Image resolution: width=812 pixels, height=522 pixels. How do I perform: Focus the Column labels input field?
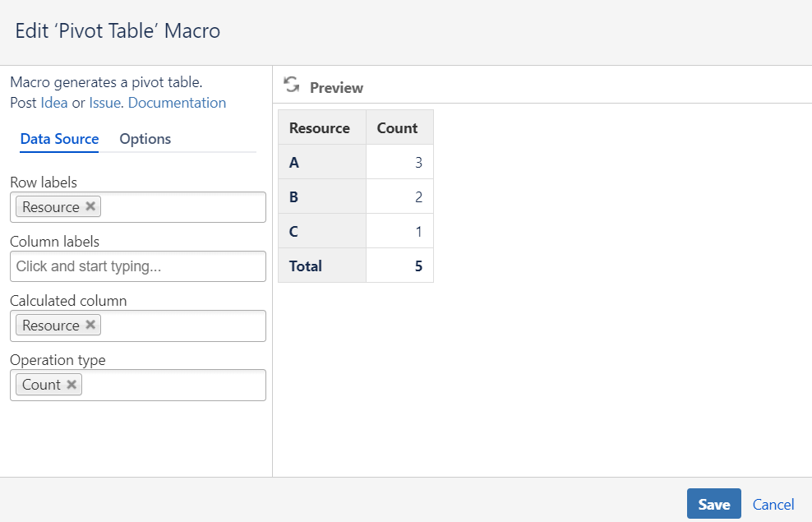click(138, 266)
